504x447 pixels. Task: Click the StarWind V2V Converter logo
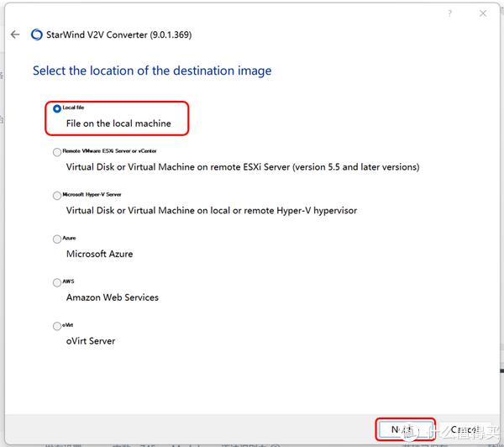click(37, 34)
